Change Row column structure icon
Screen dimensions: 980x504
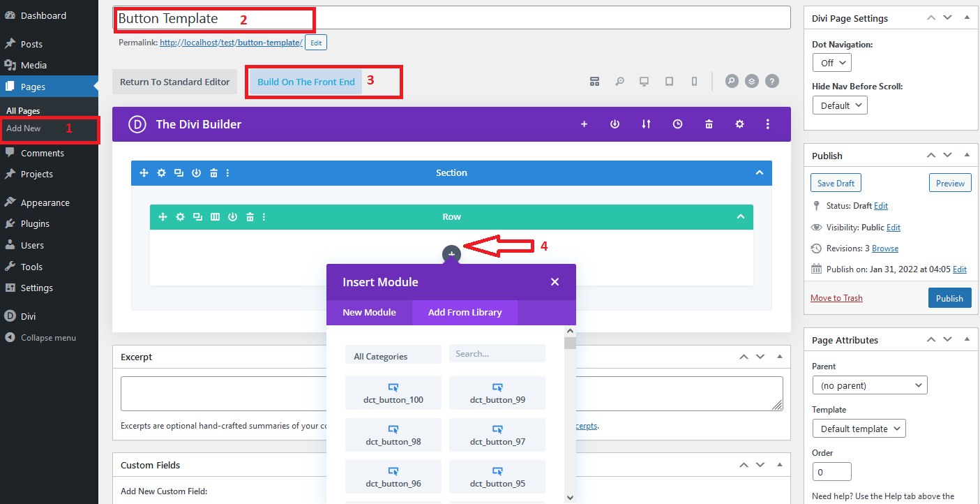[215, 217]
